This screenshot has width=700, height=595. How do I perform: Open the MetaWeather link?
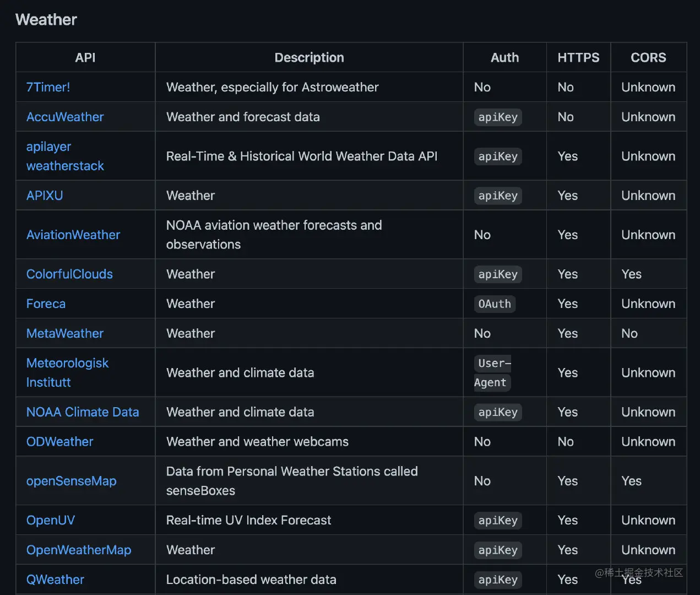[x=65, y=333]
